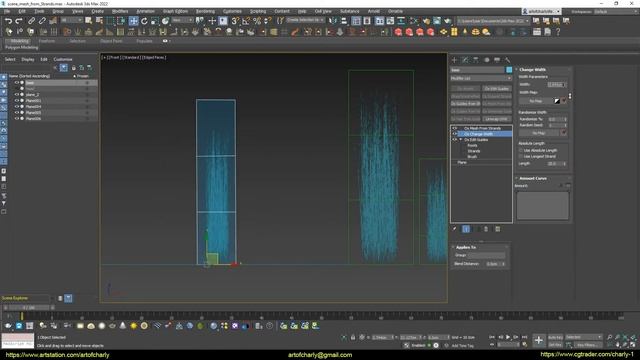Toggle the Angle Snap icon
The height and width of the screenshot is (360, 640).
tap(246, 21)
